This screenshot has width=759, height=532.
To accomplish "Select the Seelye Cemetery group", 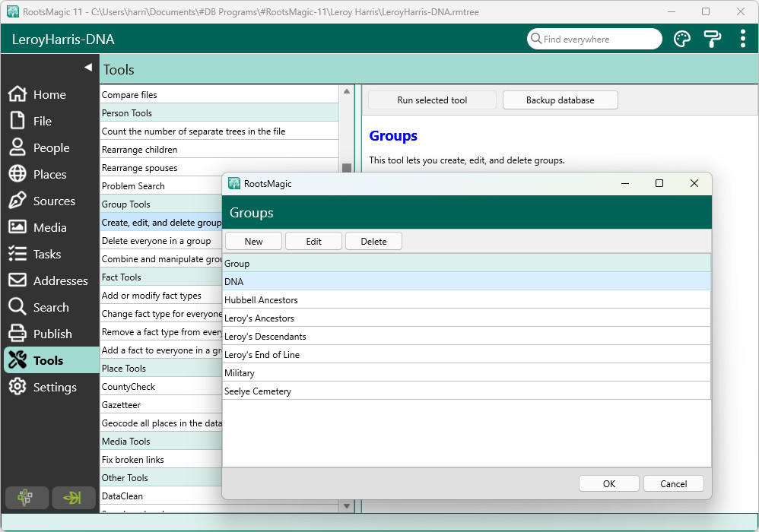I will 467,391.
